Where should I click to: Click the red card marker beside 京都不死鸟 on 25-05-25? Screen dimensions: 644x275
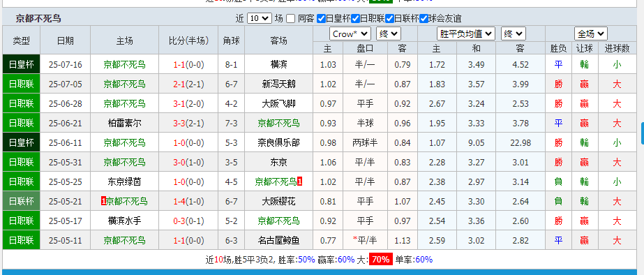[300, 181]
